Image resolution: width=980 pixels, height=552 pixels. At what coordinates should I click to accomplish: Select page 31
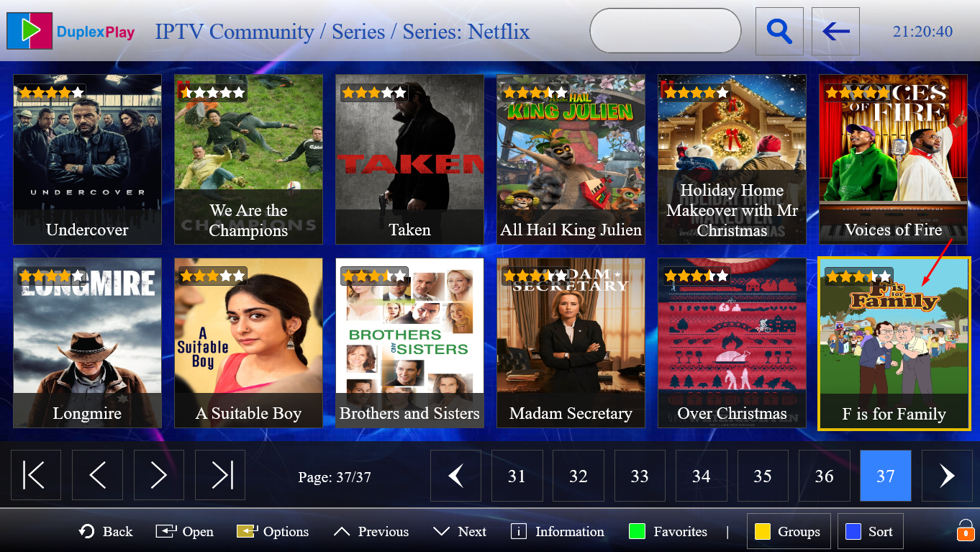517,476
